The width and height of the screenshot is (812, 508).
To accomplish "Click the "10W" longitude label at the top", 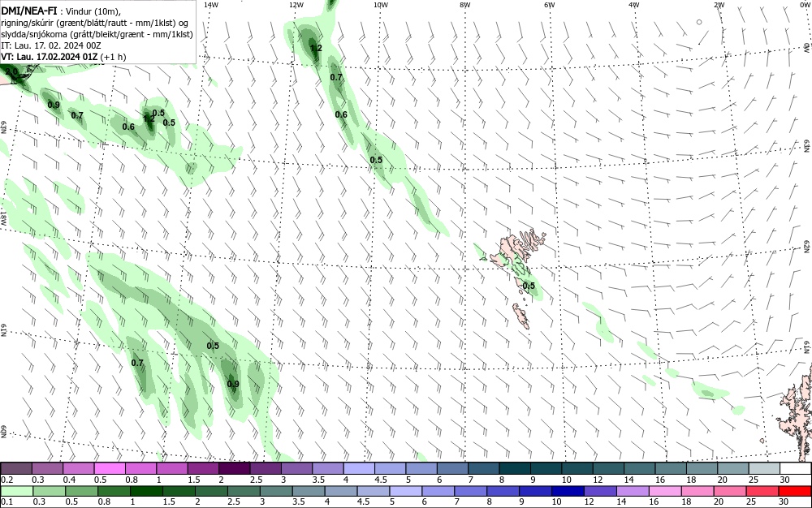I will point(381,5).
